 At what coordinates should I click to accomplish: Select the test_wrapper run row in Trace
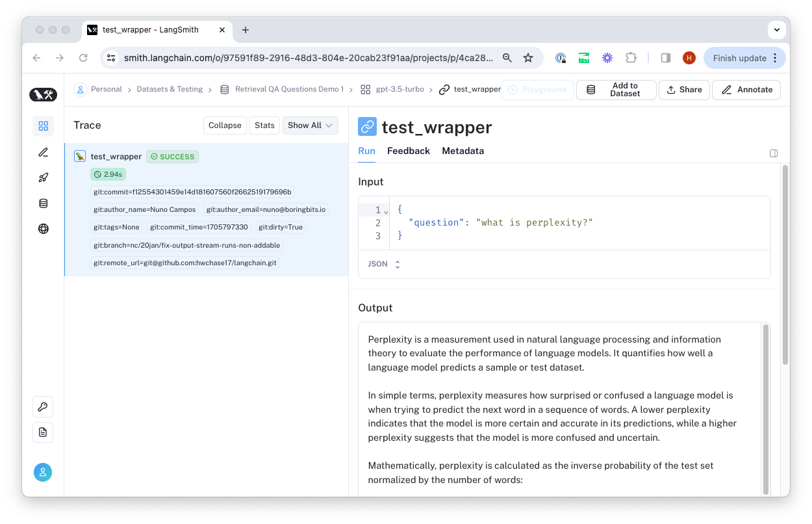point(207,210)
